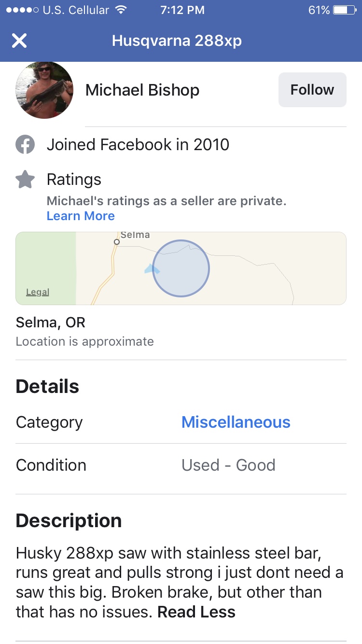Tap the Facebook logo icon

click(x=25, y=145)
